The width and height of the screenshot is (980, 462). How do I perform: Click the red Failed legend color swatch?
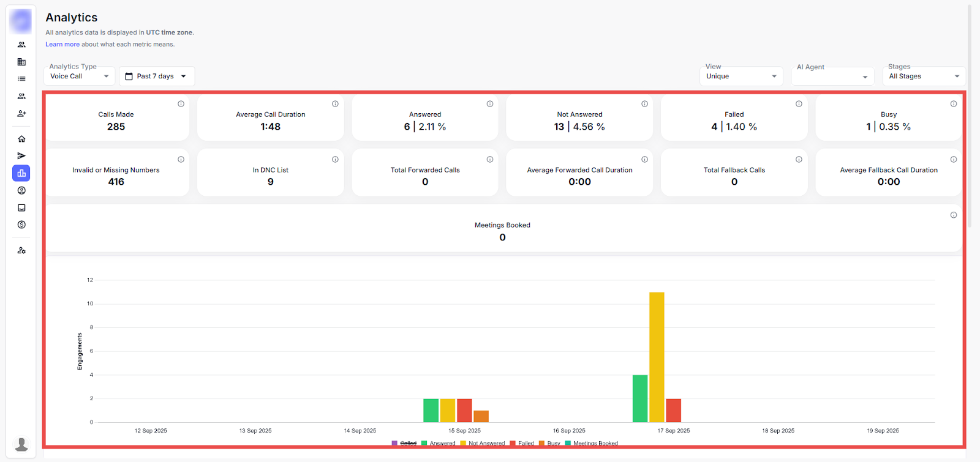(513, 443)
